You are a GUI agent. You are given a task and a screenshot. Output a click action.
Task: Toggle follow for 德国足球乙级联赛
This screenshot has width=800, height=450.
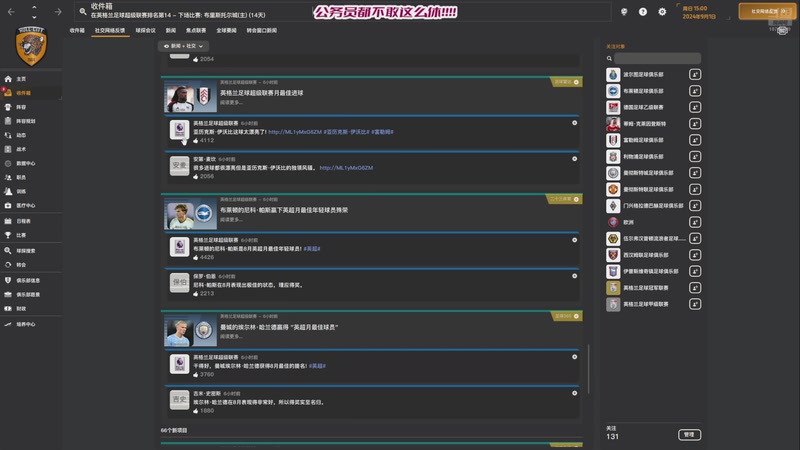694,107
